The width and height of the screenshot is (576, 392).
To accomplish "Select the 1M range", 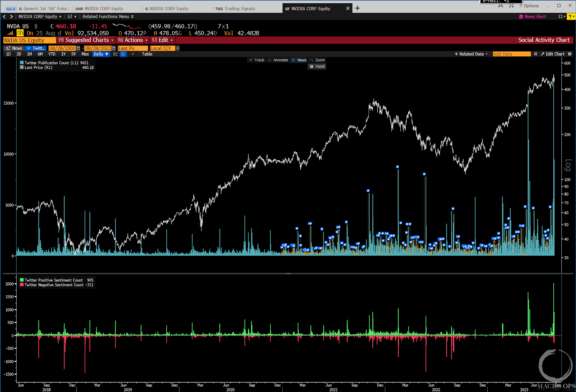I will coord(30,54).
